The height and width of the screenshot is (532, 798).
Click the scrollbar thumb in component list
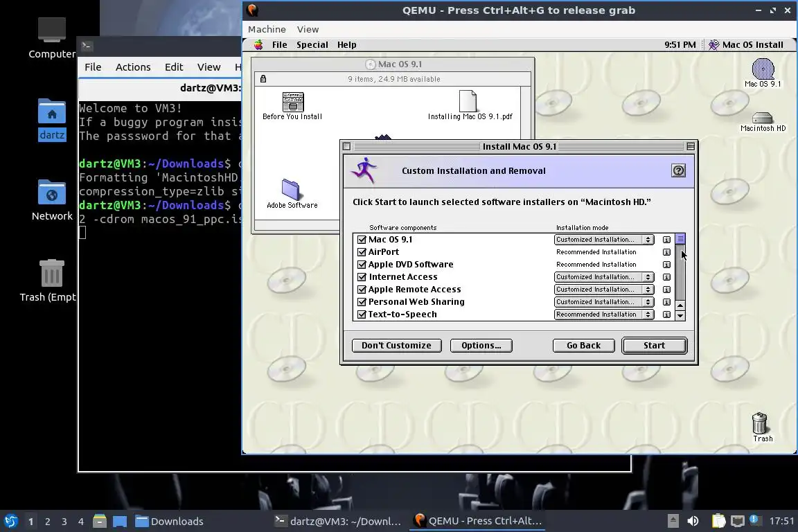tap(680, 239)
